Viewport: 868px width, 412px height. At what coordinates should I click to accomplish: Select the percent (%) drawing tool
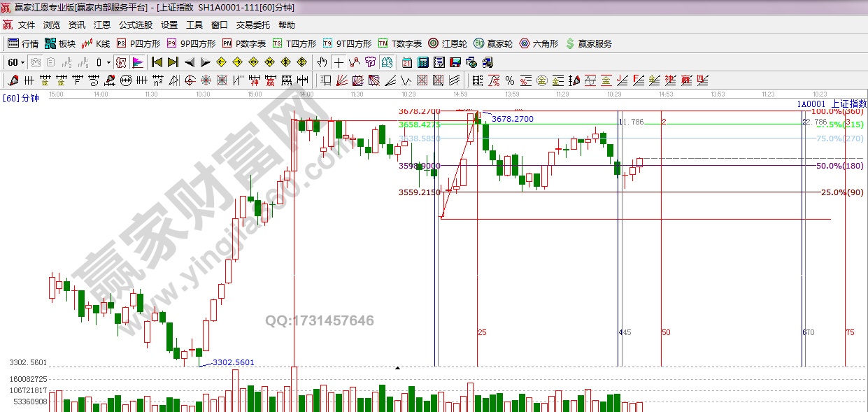click(x=510, y=80)
